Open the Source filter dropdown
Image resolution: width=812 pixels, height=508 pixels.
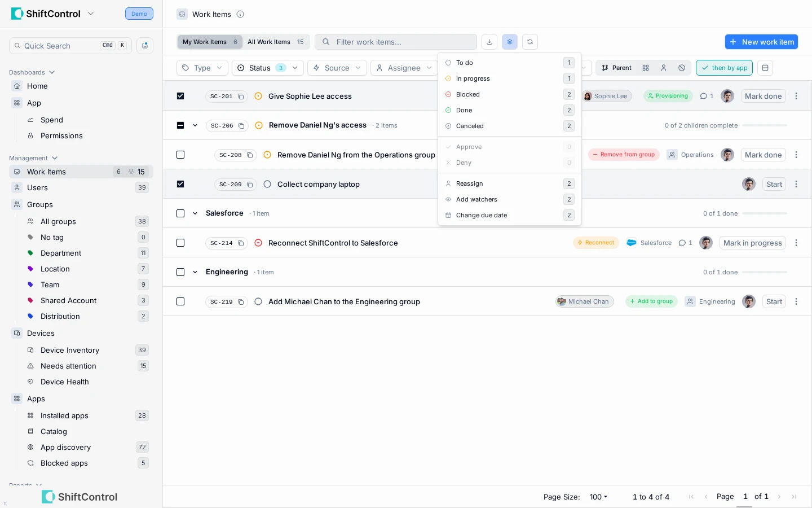coord(337,68)
